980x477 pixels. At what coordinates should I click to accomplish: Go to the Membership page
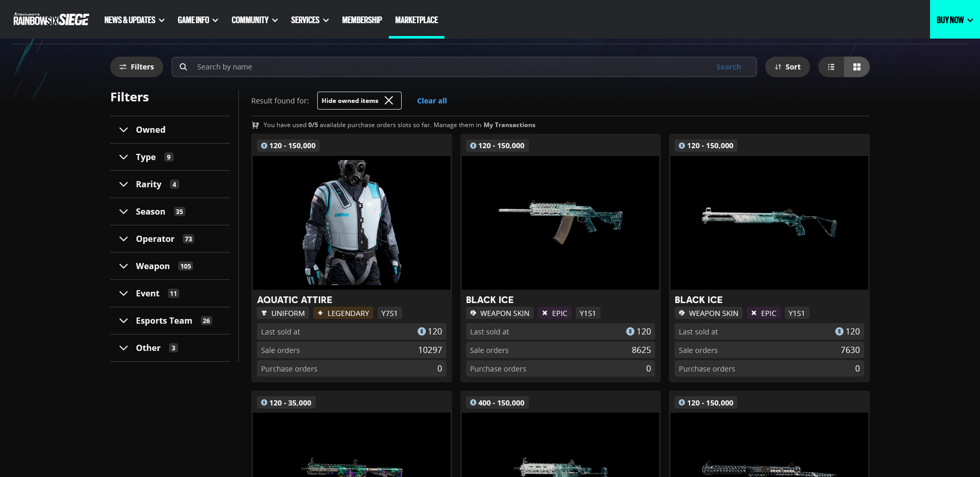click(x=362, y=20)
